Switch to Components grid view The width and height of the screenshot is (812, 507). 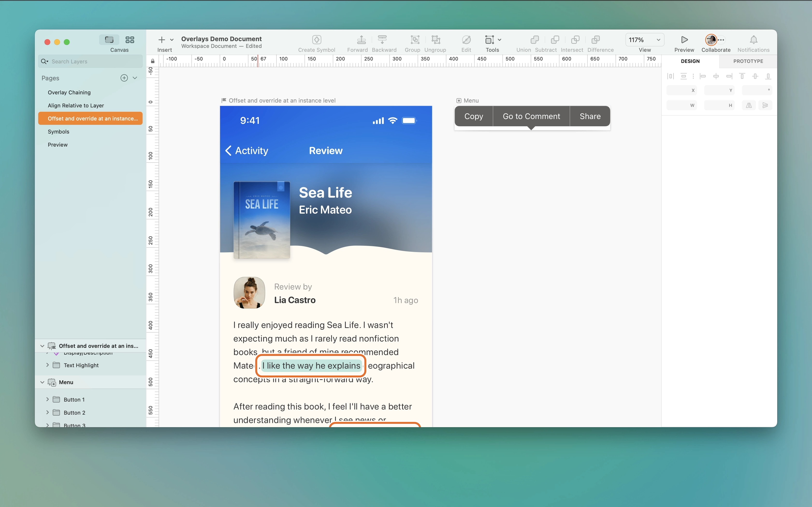pos(130,40)
